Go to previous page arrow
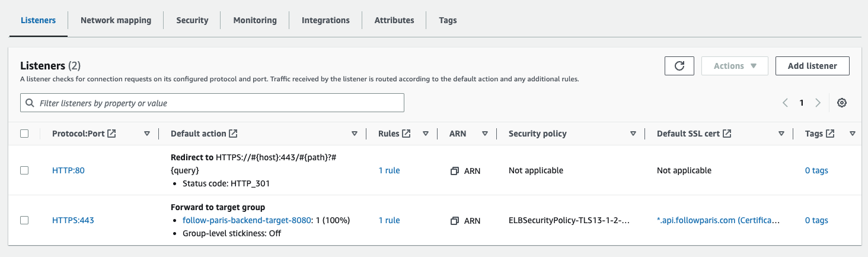 tap(785, 103)
